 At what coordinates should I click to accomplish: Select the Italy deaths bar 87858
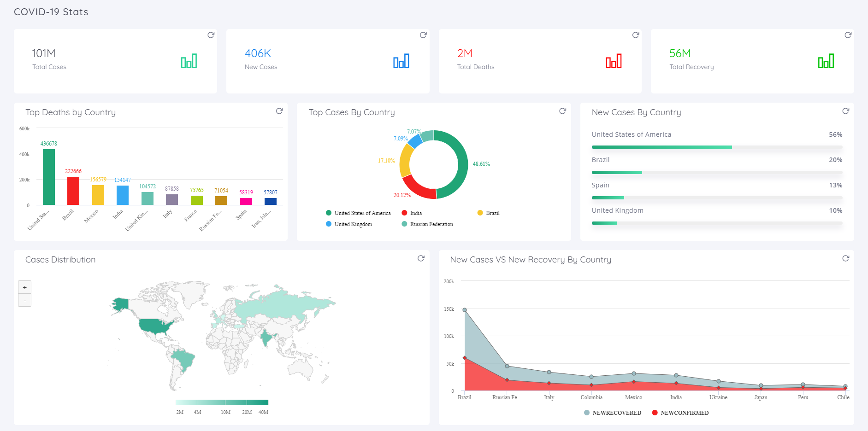(172, 199)
